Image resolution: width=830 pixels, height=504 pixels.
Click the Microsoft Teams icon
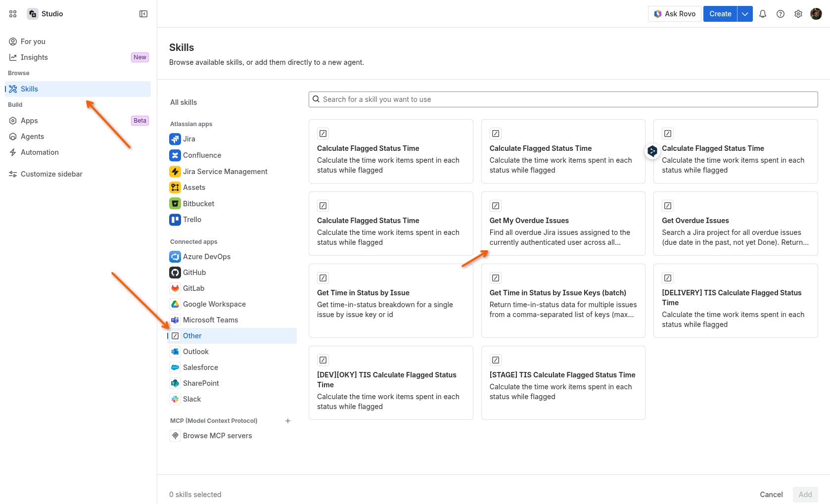click(x=175, y=320)
